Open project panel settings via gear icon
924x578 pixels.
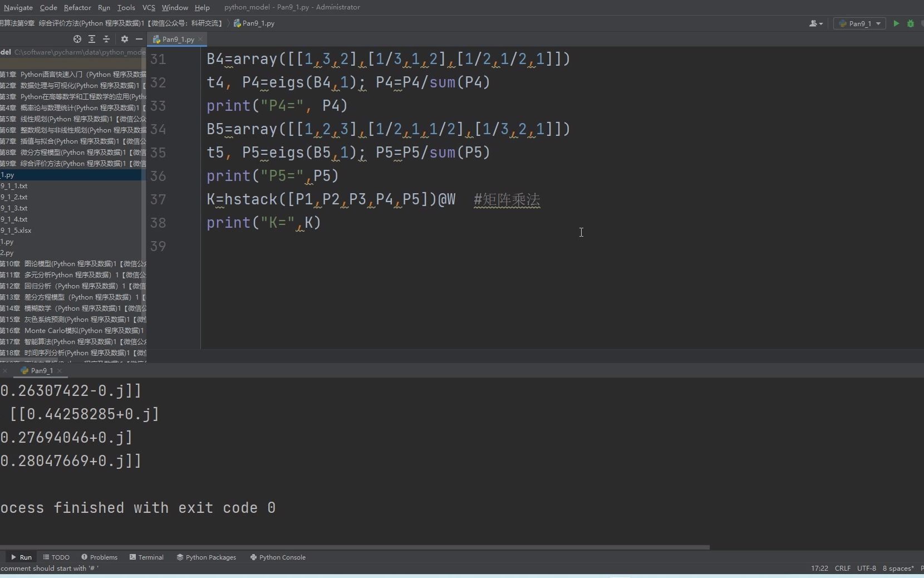(124, 39)
